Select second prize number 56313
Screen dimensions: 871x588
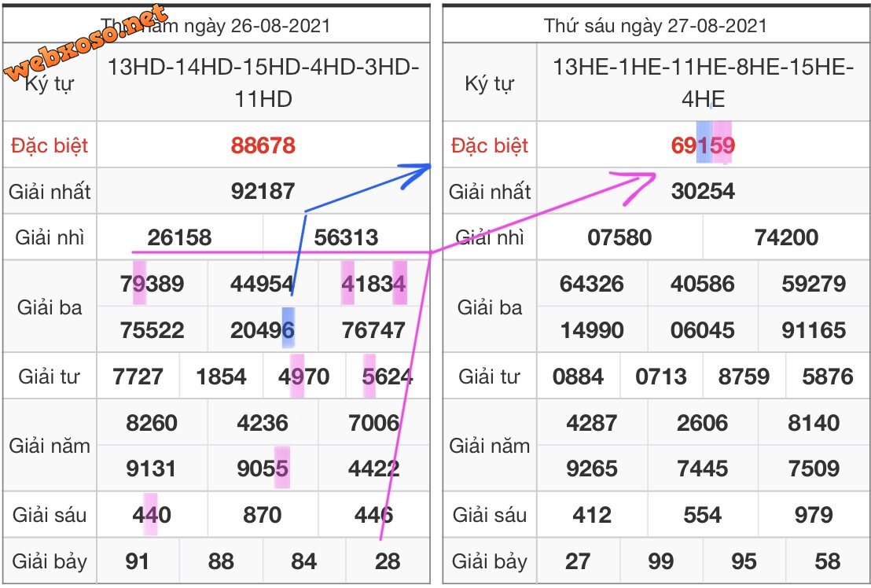(346, 237)
